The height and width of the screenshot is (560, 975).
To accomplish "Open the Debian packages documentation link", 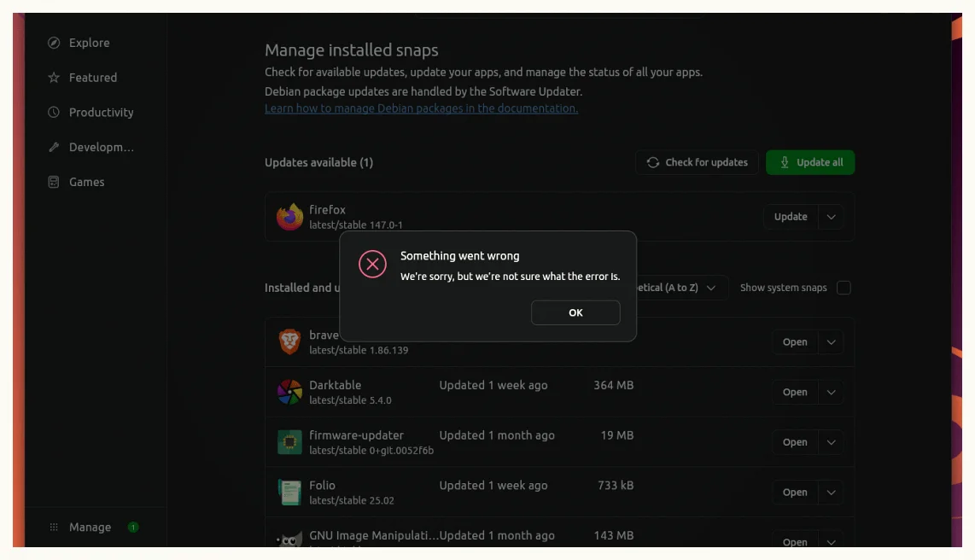I will point(421,108).
